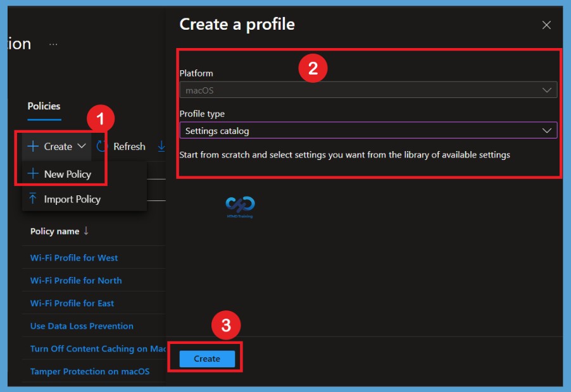This screenshot has height=392, width=571.
Task: Open Use Data Loss Prevention policy
Action: pos(82,326)
